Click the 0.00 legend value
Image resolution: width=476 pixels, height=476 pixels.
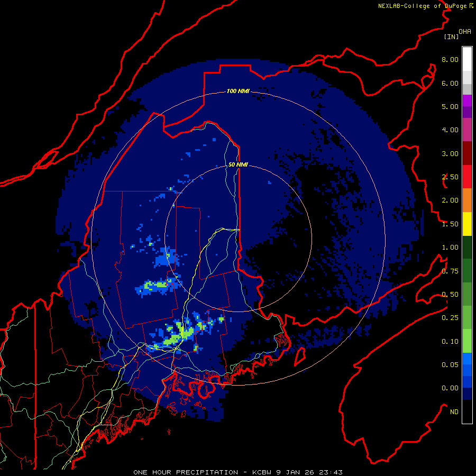pos(450,388)
